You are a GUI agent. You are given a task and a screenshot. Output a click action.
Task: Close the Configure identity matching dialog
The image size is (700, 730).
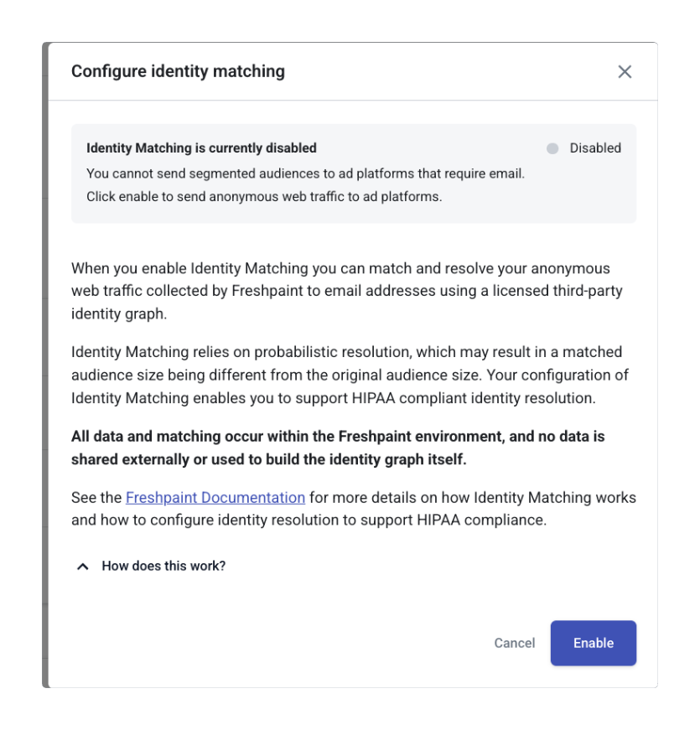pyautogui.click(x=625, y=72)
